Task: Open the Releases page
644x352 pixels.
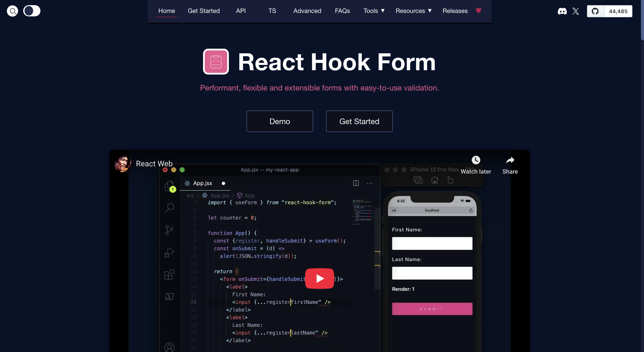Action: point(455,11)
